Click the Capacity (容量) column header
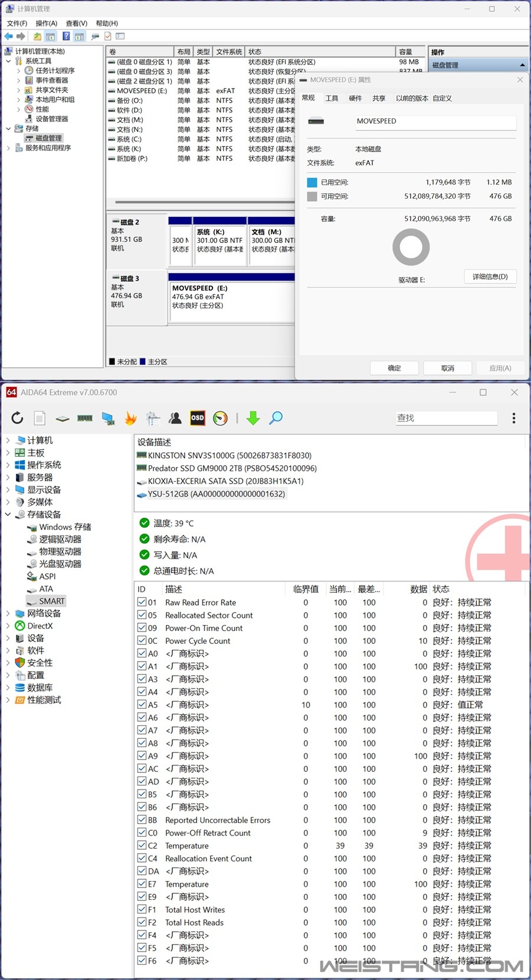Image resolution: width=531 pixels, height=980 pixels. [x=411, y=52]
